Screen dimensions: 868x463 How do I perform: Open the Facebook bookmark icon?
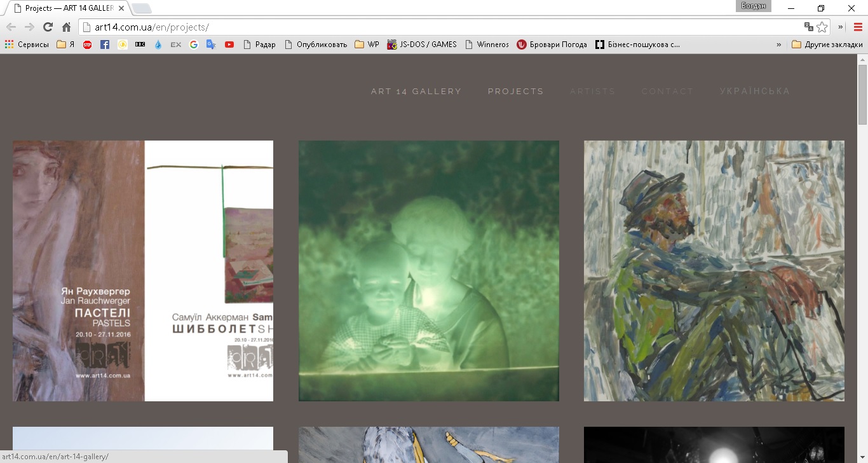pyautogui.click(x=105, y=45)
